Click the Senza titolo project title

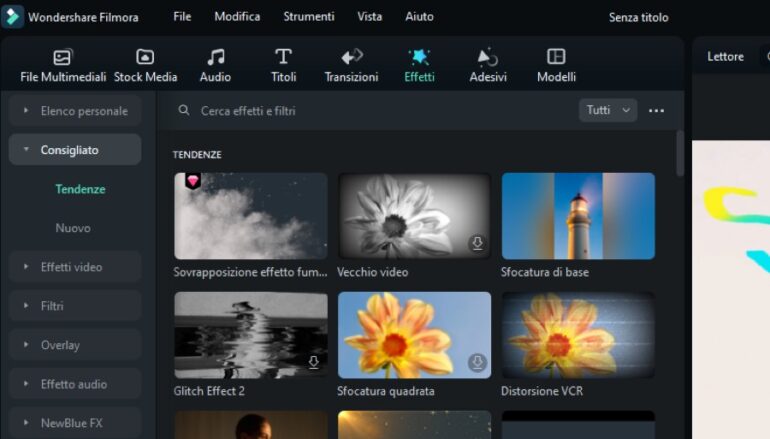638,17
